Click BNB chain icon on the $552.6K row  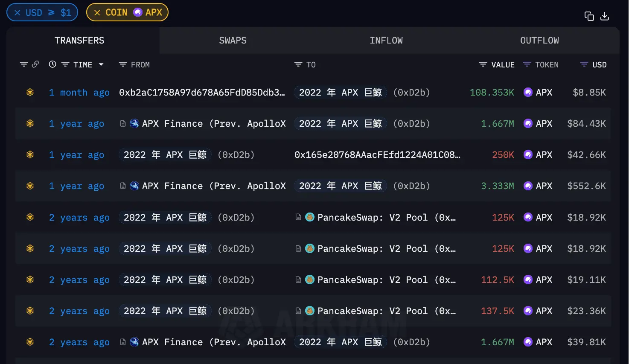pos(30,186)
